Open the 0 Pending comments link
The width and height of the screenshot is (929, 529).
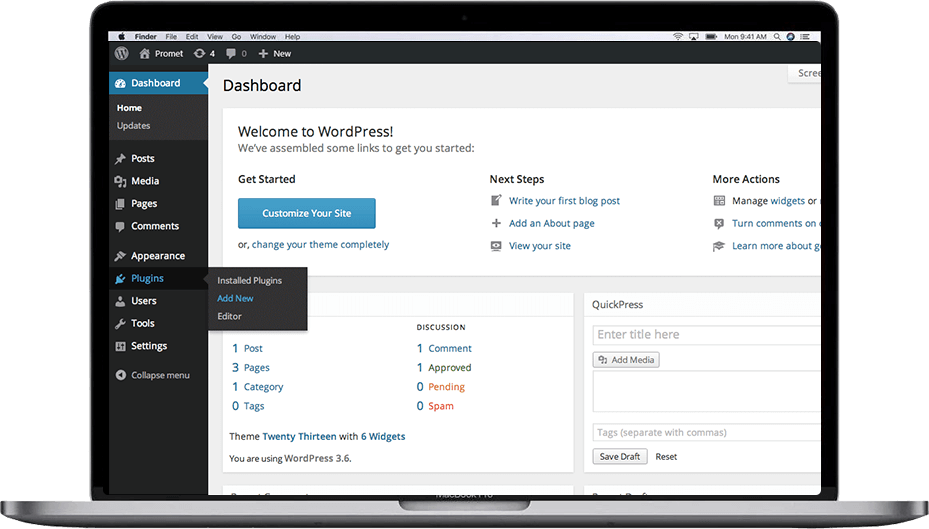pos(441,387)
